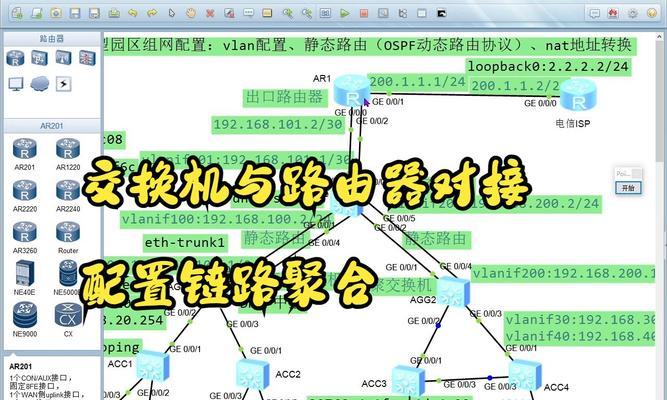
Task: Click the 192.168.101.2/30 label
Action: 278,125
